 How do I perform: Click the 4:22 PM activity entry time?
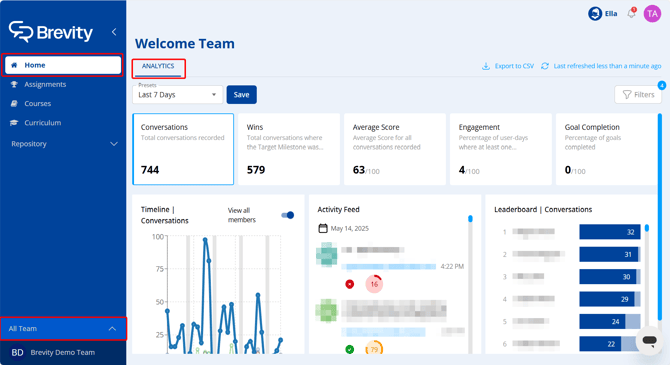tap(452, 266)
